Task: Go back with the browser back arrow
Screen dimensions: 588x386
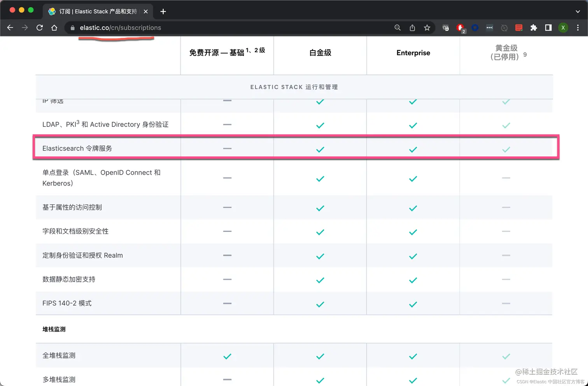Action: tap(10, 28)
